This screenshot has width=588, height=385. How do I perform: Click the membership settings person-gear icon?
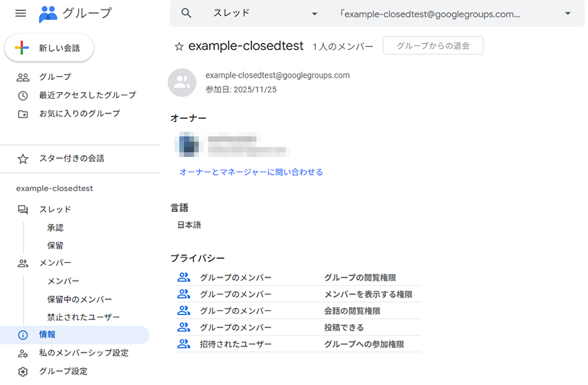[23, 353]
